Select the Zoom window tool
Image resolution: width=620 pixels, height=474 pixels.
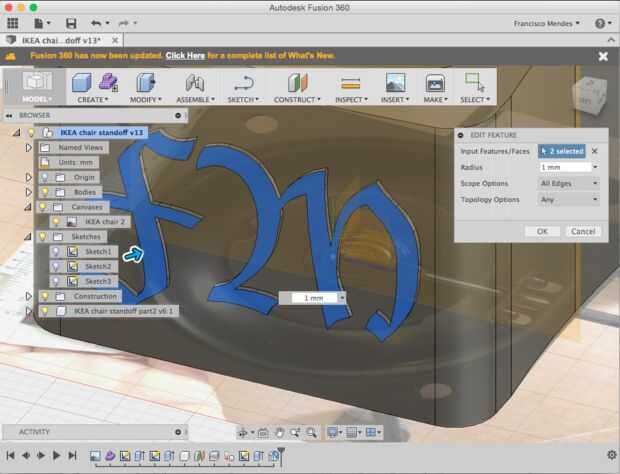pos(295,433)
